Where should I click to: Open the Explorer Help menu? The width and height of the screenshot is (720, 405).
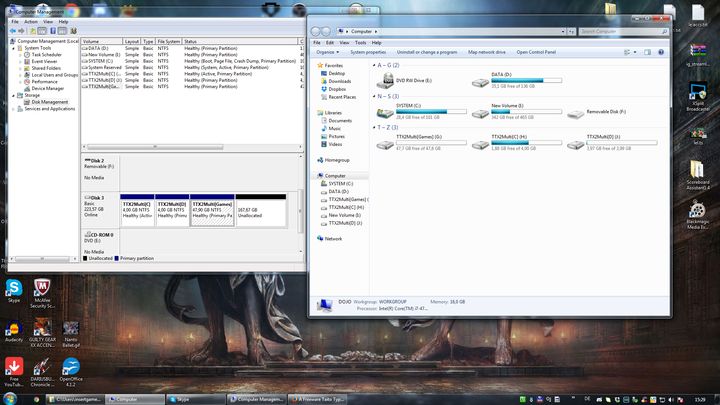(x=377, y=43)
